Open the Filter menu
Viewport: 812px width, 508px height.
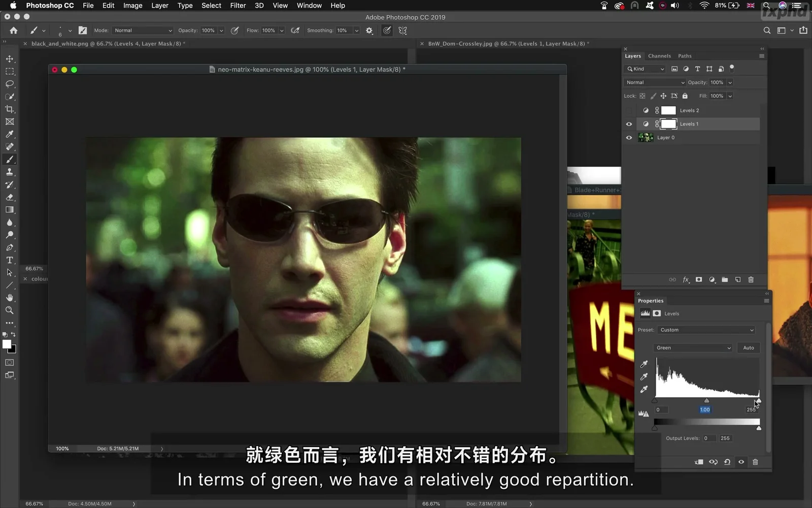click(x=238, y=6)
